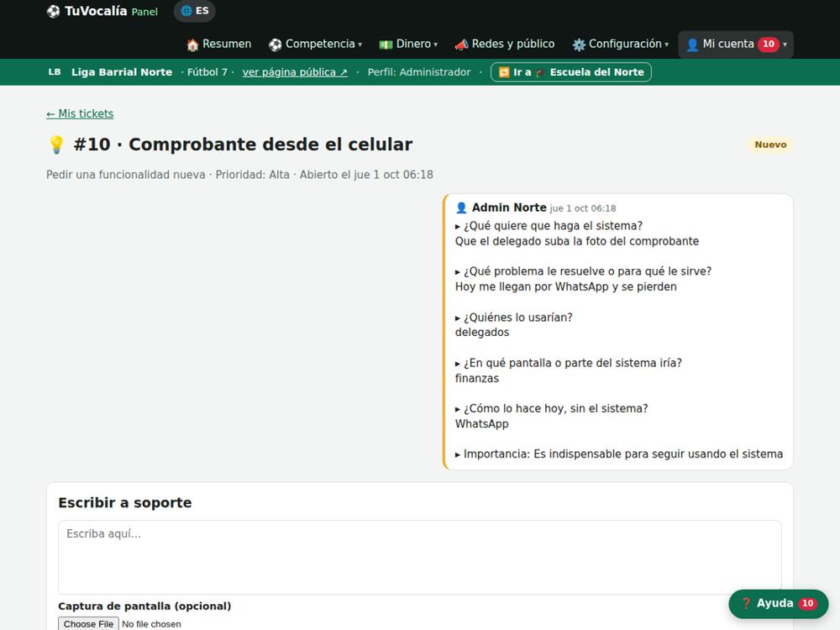
Task: Click the user icon in Mi cuenta
Action: coord(692,45)
